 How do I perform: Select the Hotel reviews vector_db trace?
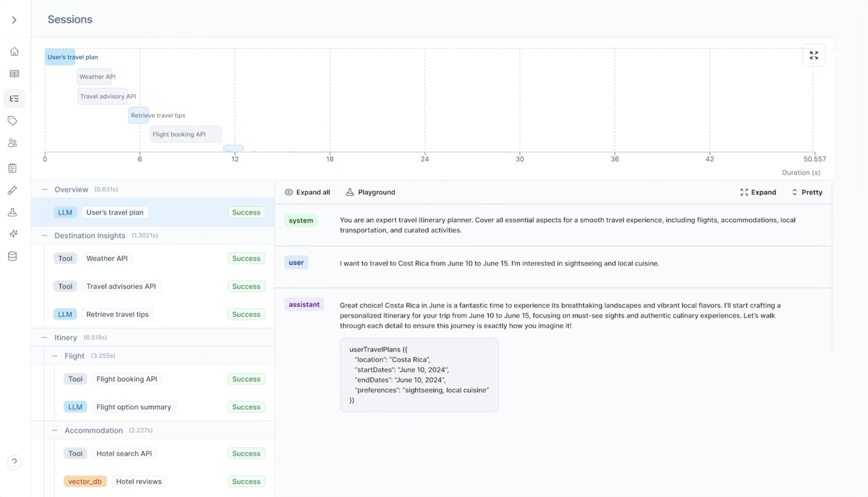click(139, 481)
